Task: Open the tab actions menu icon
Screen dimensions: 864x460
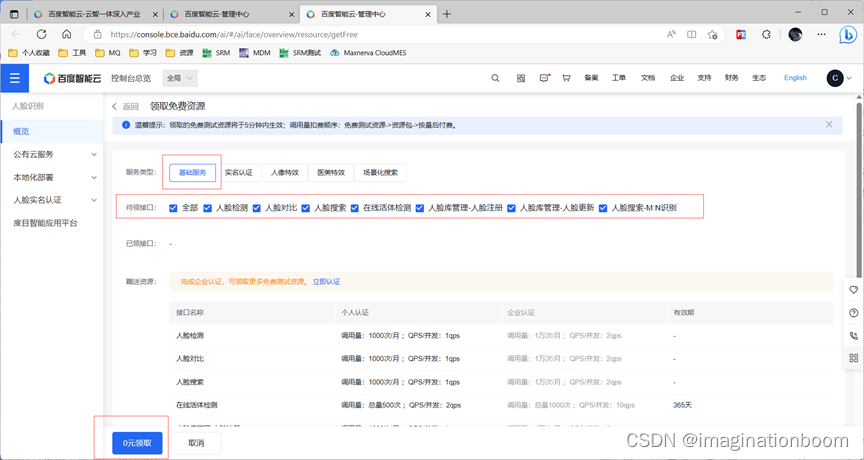Action: point(14,14)
